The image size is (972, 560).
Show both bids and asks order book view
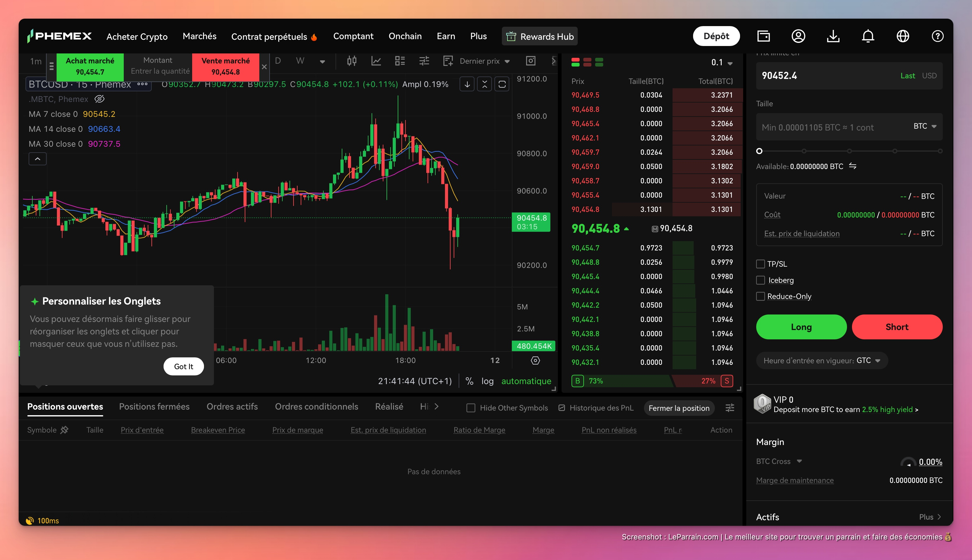pyautogui.click(x=575, y=62)
